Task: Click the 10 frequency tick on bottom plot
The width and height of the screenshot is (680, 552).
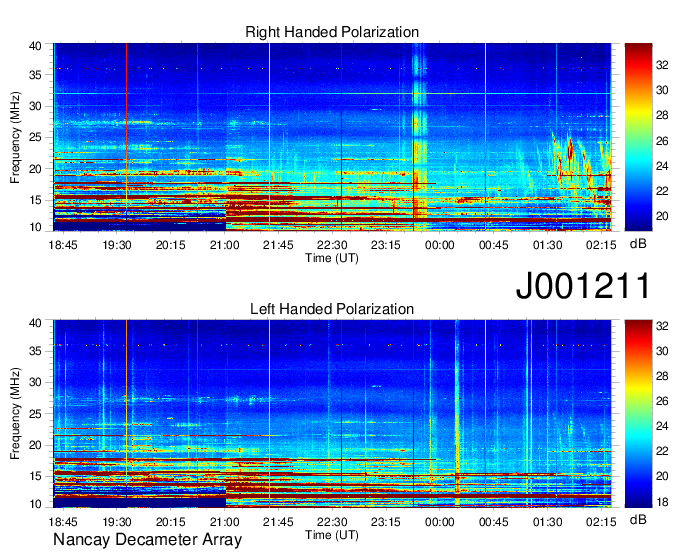Action: click(35, 504)
